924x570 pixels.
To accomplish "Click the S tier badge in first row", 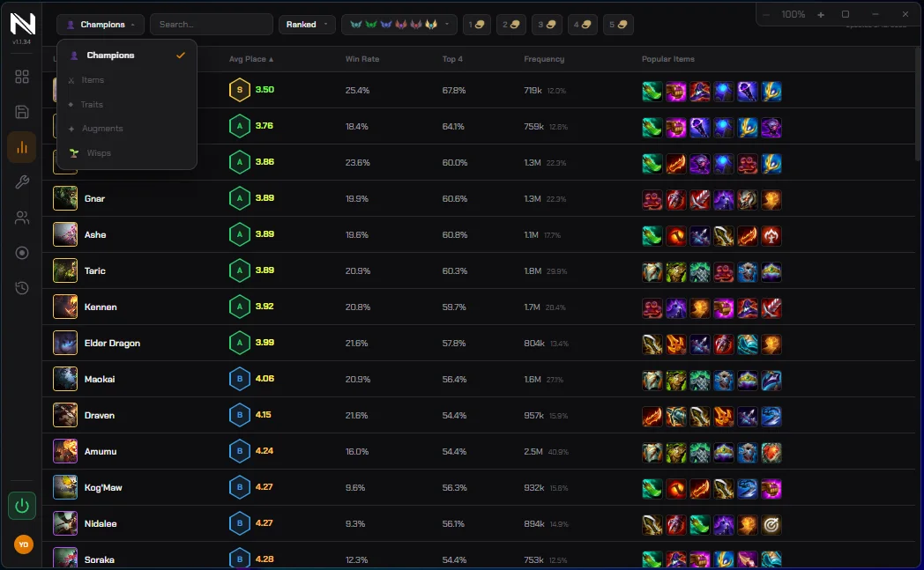I will [239, 90].
